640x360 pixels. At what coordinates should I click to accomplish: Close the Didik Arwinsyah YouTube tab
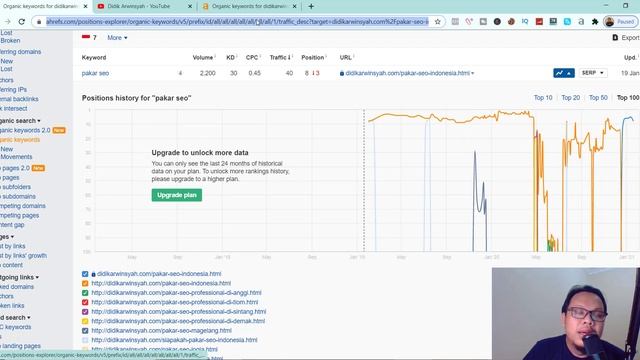point(190,7)
